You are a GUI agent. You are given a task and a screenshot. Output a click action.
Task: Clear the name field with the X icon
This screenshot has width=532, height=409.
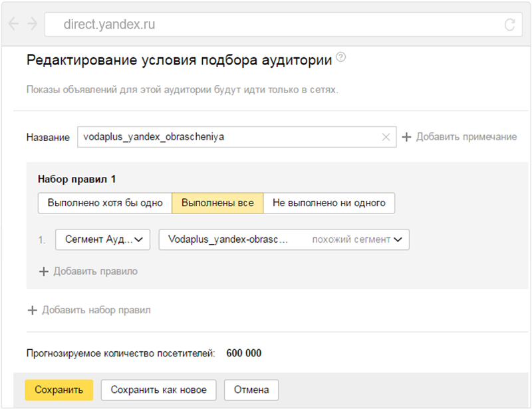click(386, 137)
